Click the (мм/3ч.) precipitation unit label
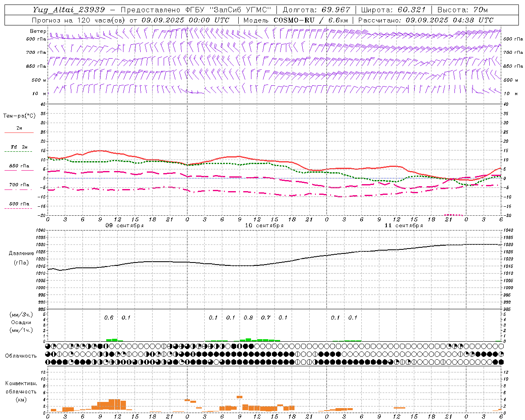This screenshot has width=525, height=420. [21, 315]
